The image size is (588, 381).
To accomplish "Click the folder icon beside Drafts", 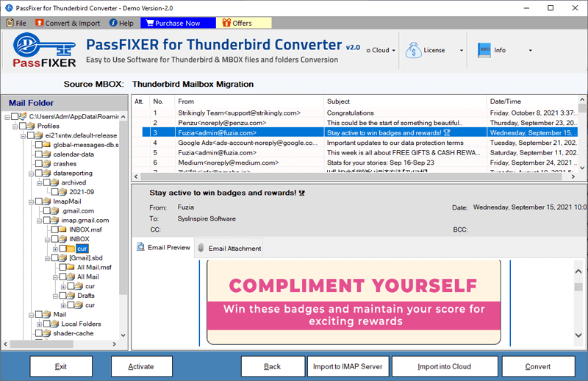I will [x=71, y=296].
